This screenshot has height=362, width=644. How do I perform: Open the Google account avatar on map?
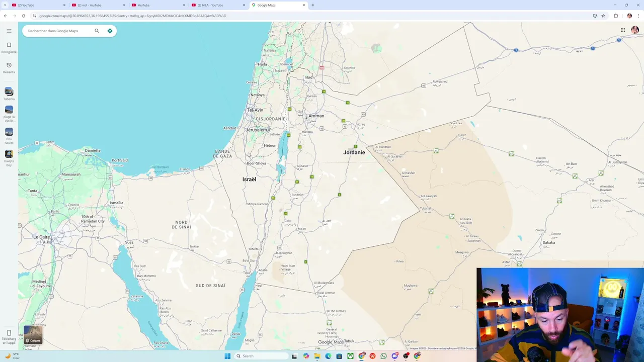(635, 30)
